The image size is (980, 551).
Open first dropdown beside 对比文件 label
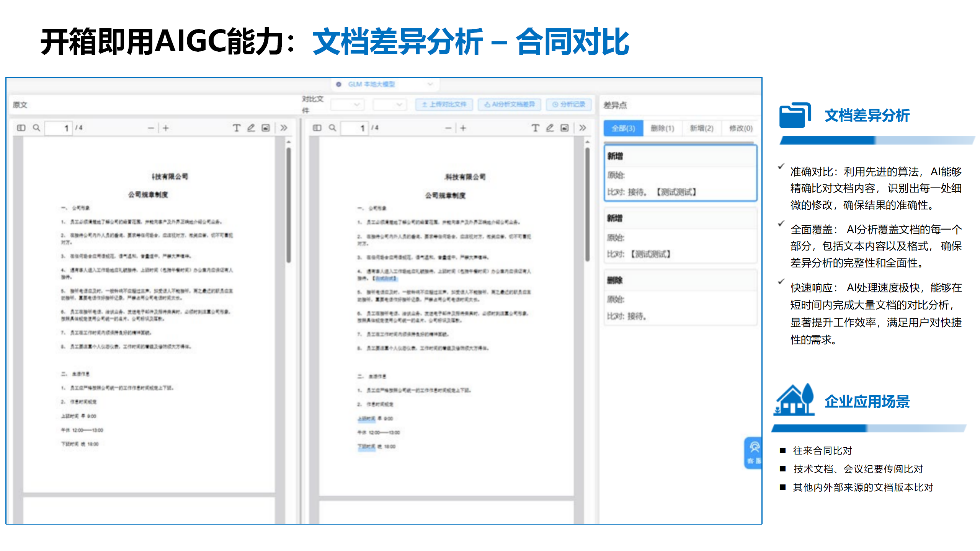347,104
